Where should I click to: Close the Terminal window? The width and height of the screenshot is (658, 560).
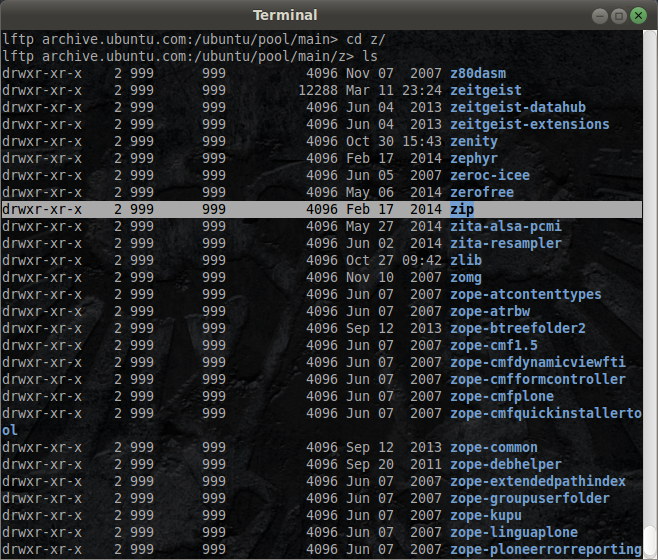[x=638, y=16]
